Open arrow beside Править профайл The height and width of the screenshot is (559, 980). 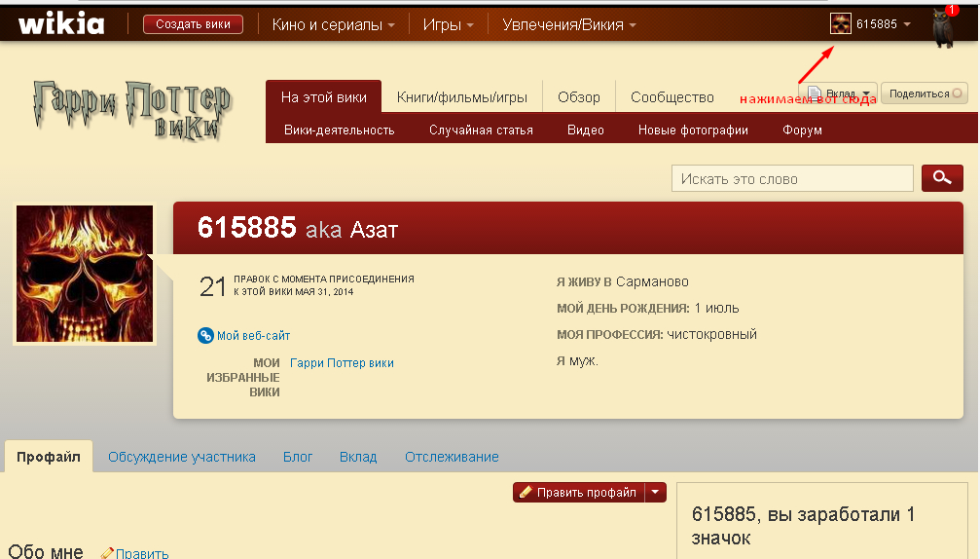655,492
